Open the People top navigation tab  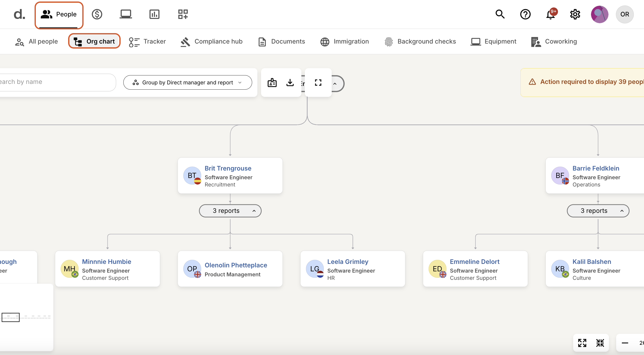click(59, 14)
